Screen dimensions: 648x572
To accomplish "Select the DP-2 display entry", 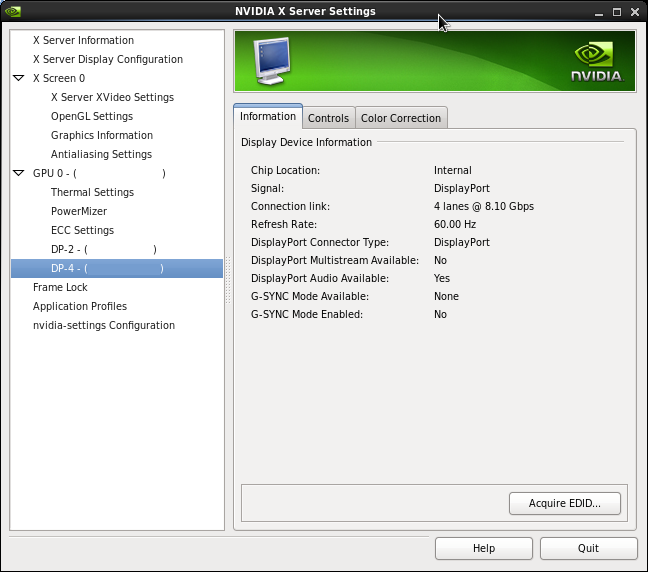I will [x=104, y=249].
